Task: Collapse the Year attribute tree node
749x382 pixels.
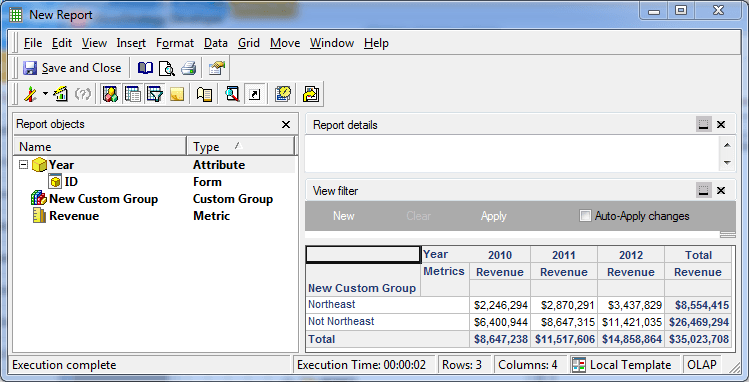Action: point(23,165)
